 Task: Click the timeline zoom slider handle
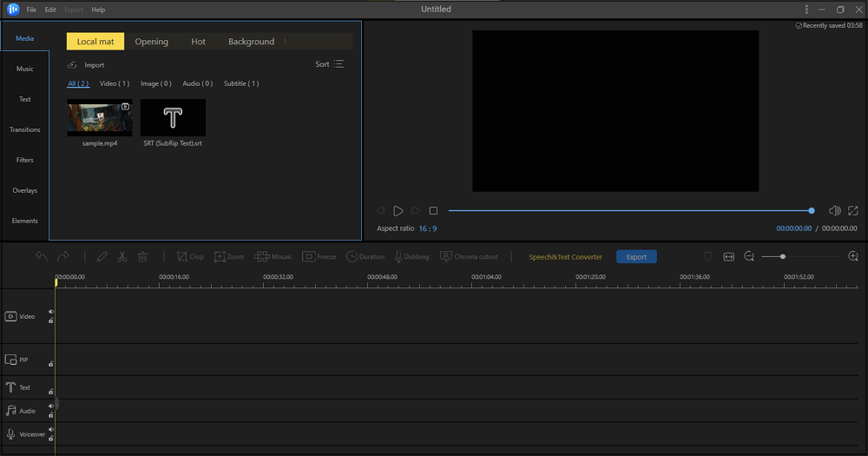point(783,256)
